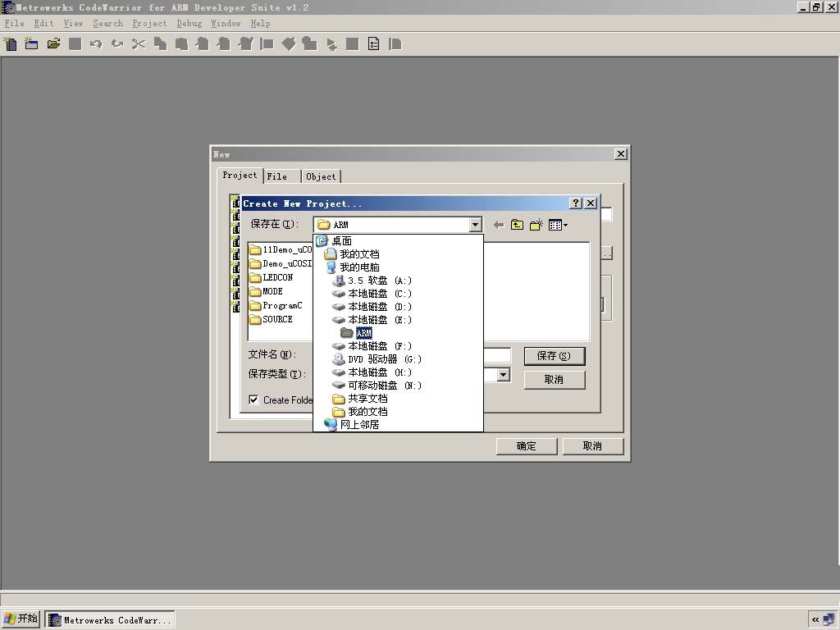Click the Debug run toolbar icon
Screen dimensions: 840x630
click(x=331, y=44)
